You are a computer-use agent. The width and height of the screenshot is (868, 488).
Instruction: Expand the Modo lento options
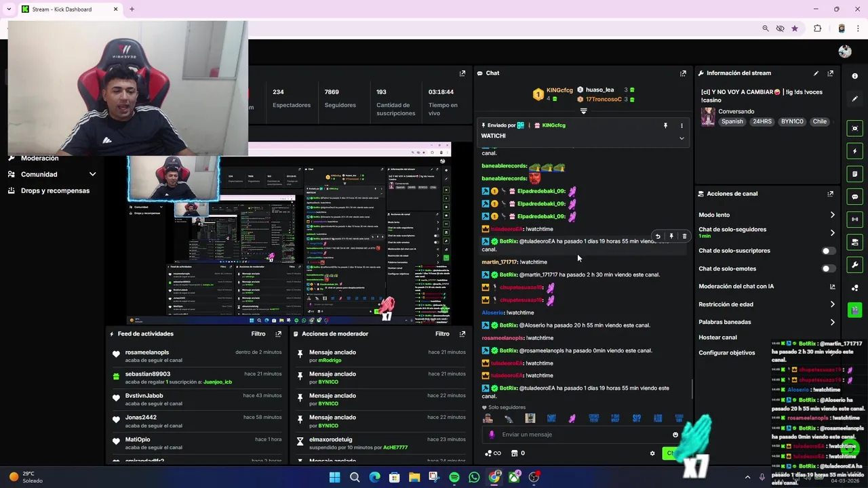click(832, 215)
